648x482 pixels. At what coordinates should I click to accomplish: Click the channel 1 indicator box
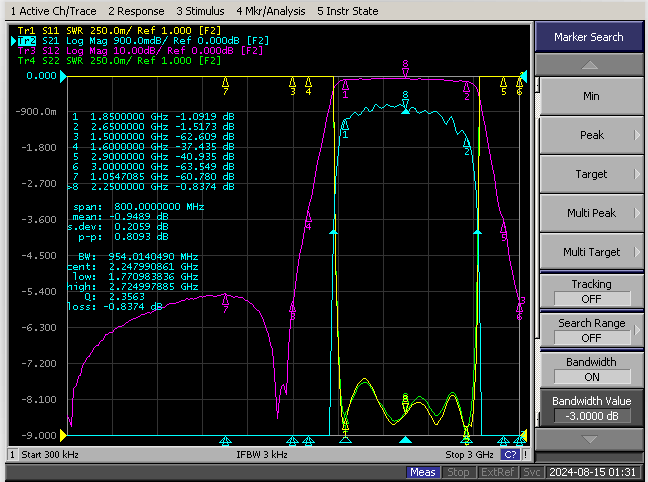click(12, 455)
